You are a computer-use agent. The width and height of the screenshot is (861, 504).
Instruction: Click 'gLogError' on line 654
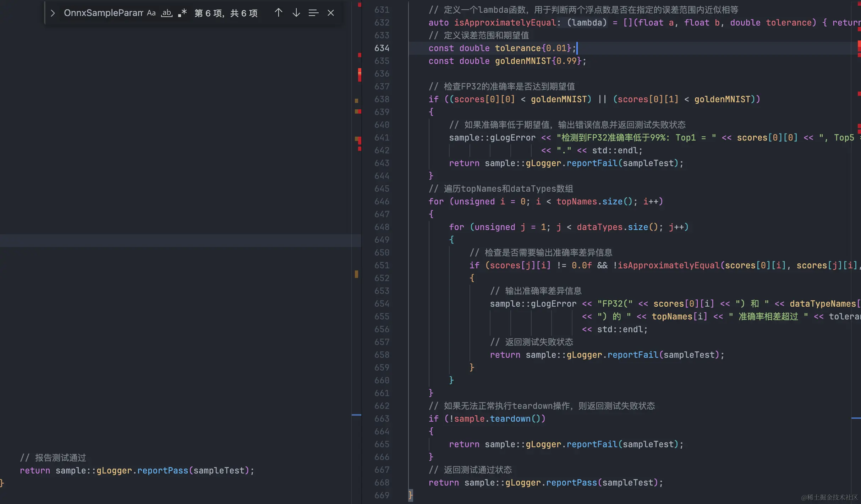click(554, 303)
